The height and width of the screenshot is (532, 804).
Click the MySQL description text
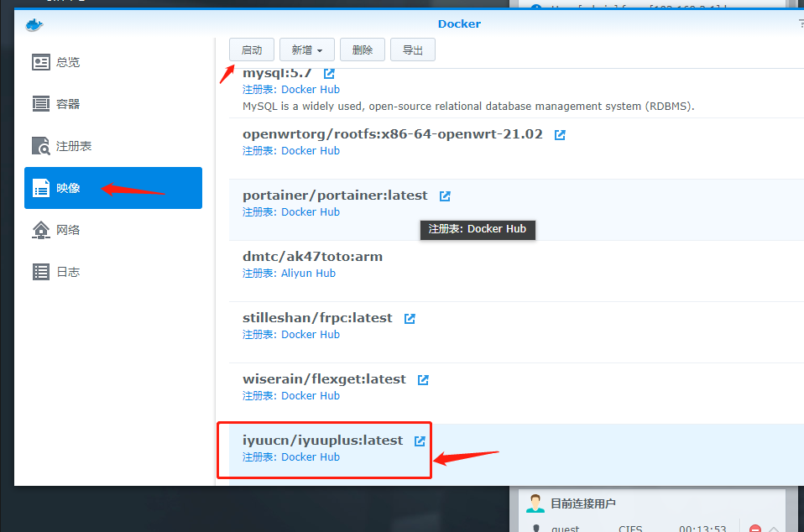[468, 106]
